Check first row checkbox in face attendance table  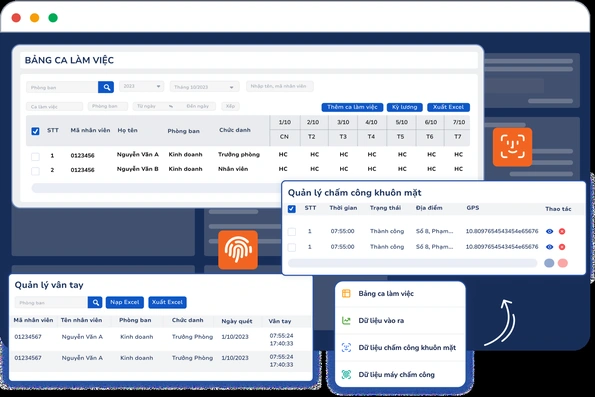pyautogui.click(x=291, y=232)
